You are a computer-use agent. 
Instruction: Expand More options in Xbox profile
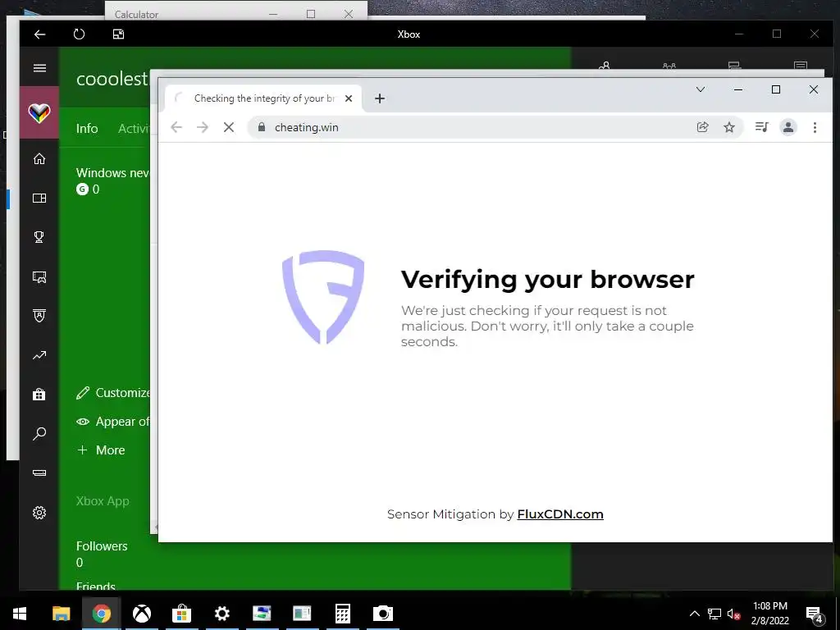click(101, 450)
